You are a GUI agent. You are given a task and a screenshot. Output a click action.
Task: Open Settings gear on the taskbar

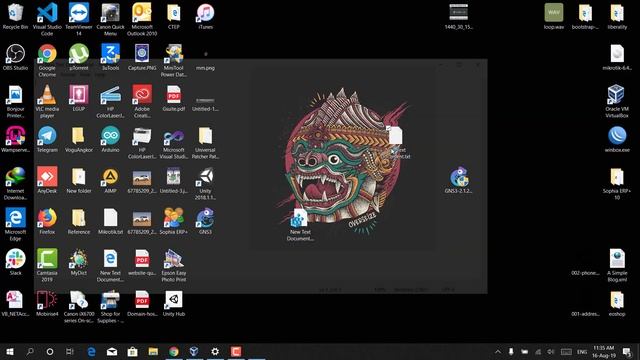click(215, 351)
